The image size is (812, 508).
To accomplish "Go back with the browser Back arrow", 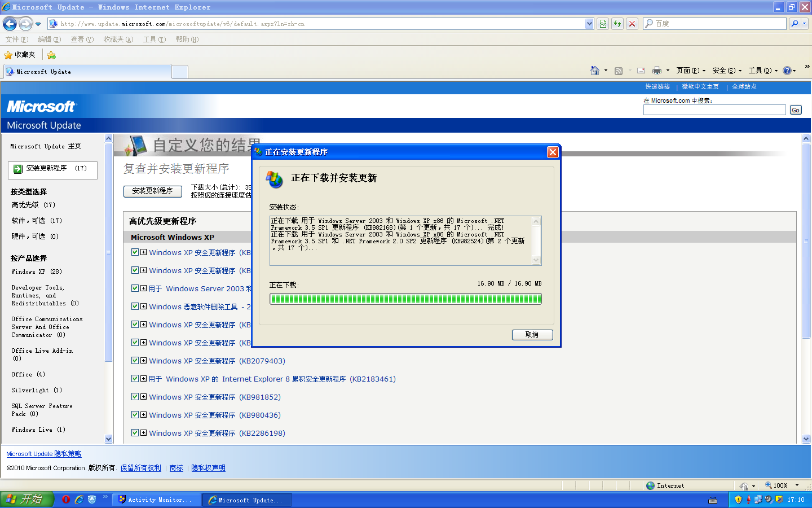I will click(10, 24).
